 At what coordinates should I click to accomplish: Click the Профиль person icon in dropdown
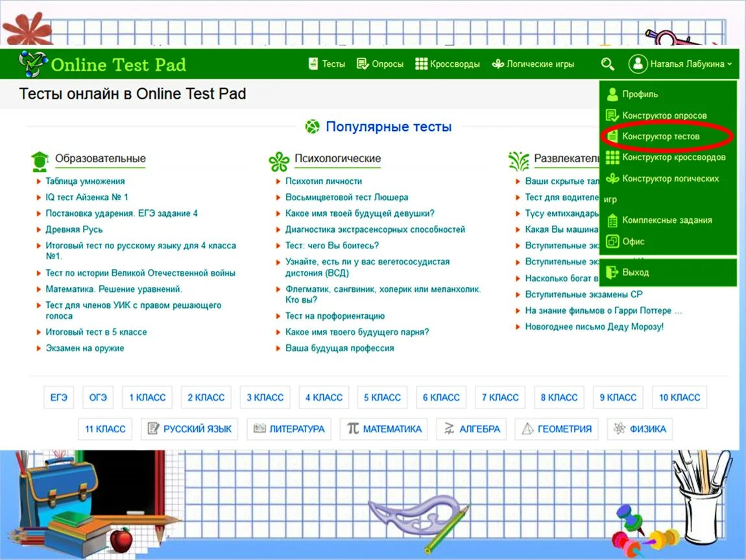point(612,94)
